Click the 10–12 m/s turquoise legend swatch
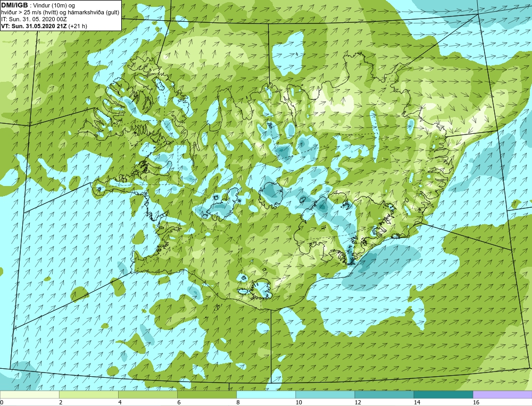 point(325,394)
